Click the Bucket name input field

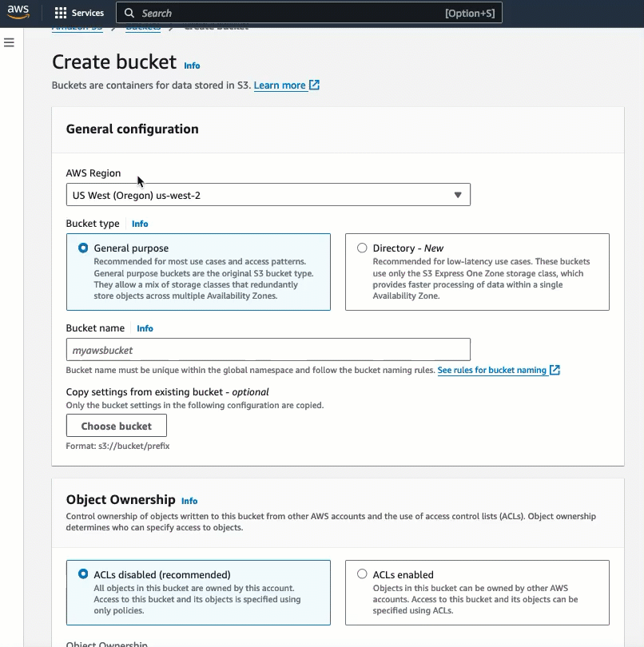[268, 350]
